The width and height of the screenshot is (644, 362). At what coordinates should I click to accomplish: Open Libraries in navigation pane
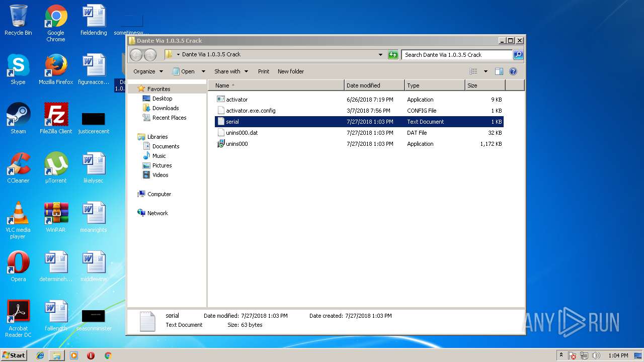click(x=152, y=137)
